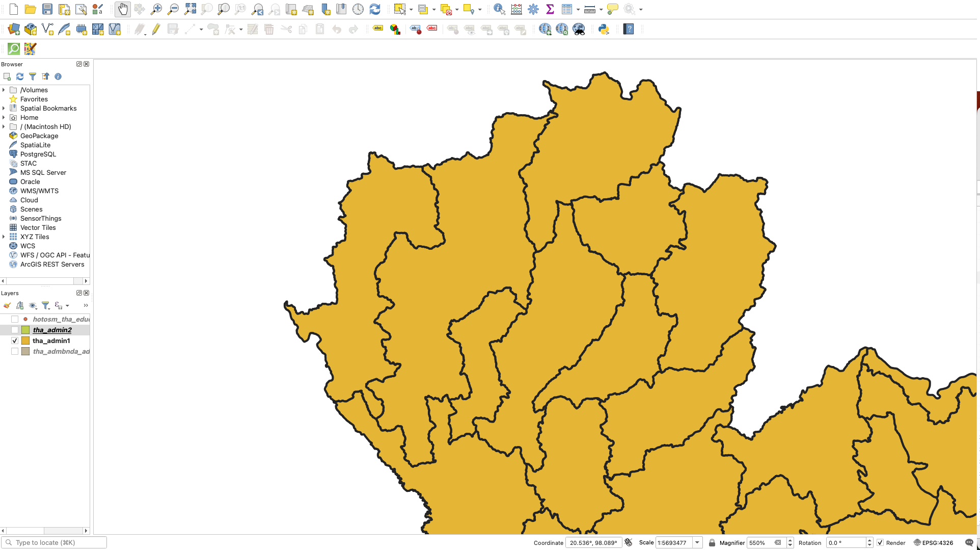Open the Scale dropdown list

click(697, 543)
